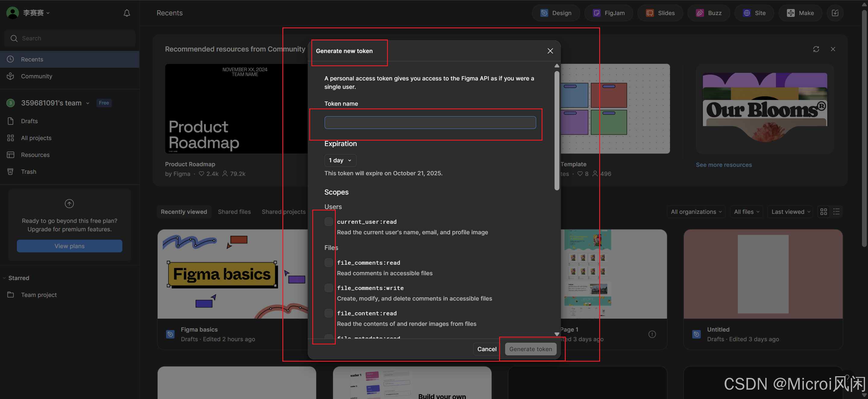Expand the Last viewed sort dropdown
This screenshot has height=399, width=868.
[790, 211]
